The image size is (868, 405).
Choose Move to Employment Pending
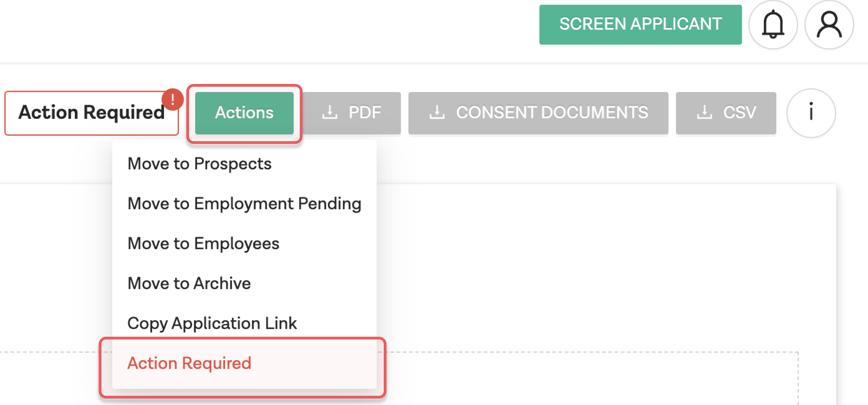(x=244, y=203)
